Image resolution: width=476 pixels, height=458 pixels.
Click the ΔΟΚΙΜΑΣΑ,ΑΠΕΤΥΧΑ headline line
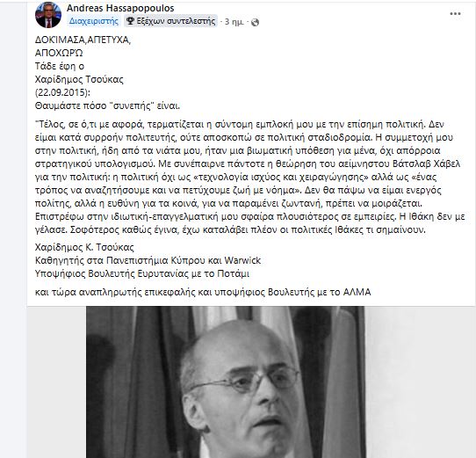pos(83,40)
